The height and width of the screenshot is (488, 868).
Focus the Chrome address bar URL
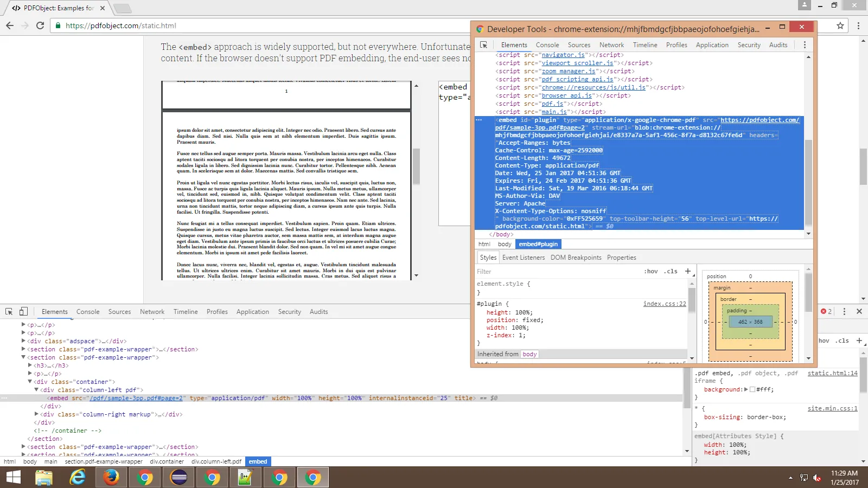point(120,25)
